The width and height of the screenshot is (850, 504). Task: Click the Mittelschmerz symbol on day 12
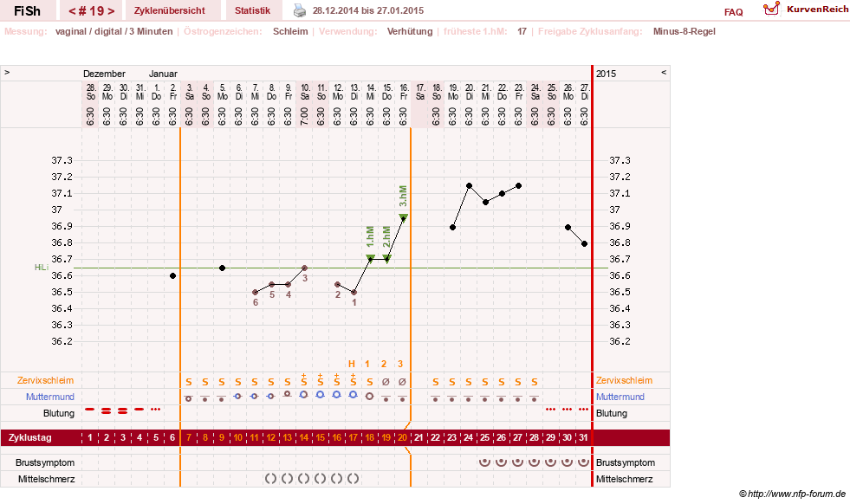click(270, 479)
